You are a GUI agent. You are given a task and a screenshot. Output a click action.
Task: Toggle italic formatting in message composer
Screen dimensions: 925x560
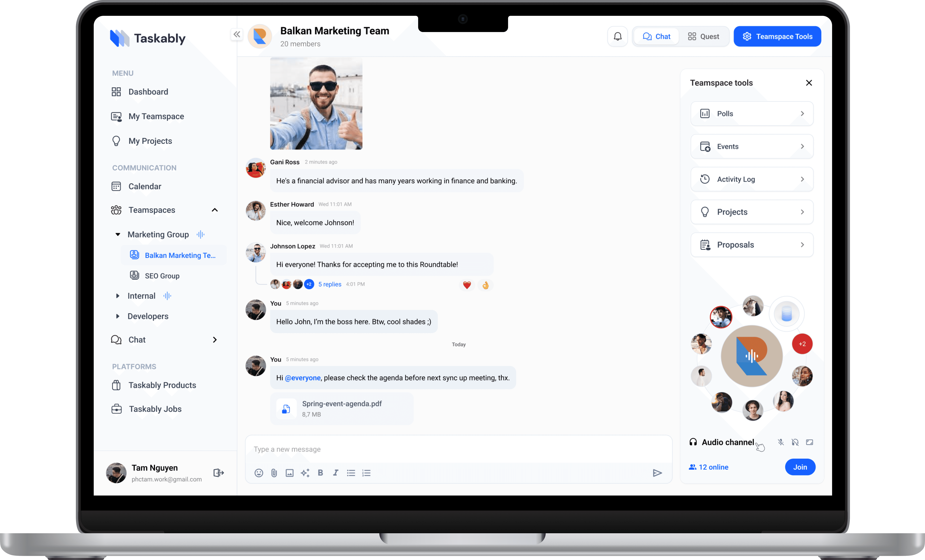click(x=336, y=473)
